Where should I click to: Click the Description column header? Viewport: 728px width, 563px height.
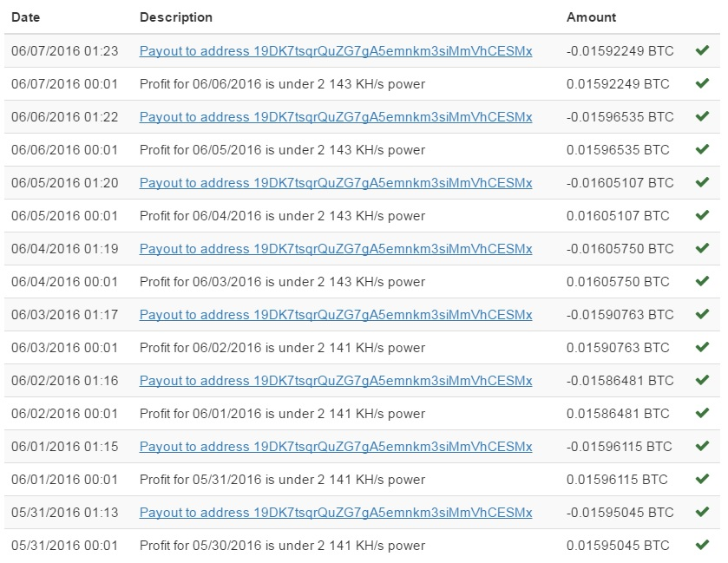[176, 17]
